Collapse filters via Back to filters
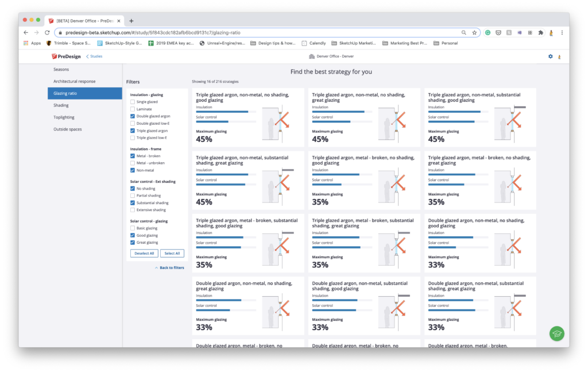The image size is (588, 372). [169, 268]
